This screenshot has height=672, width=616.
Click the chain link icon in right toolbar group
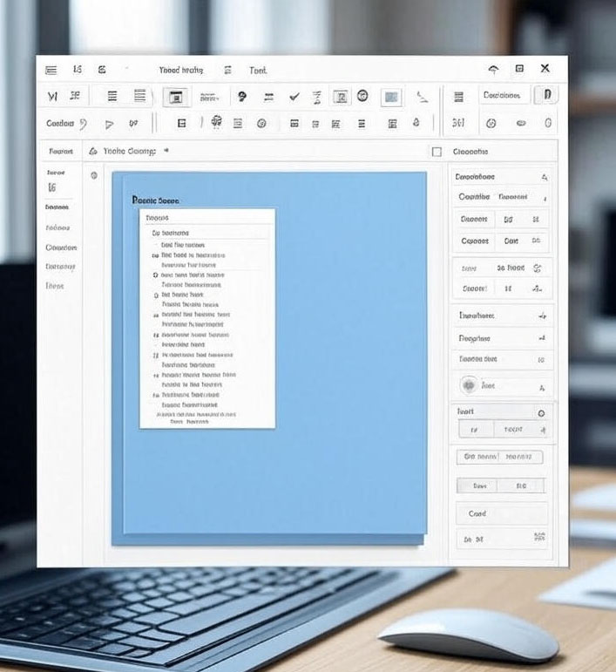pos(521,124)
